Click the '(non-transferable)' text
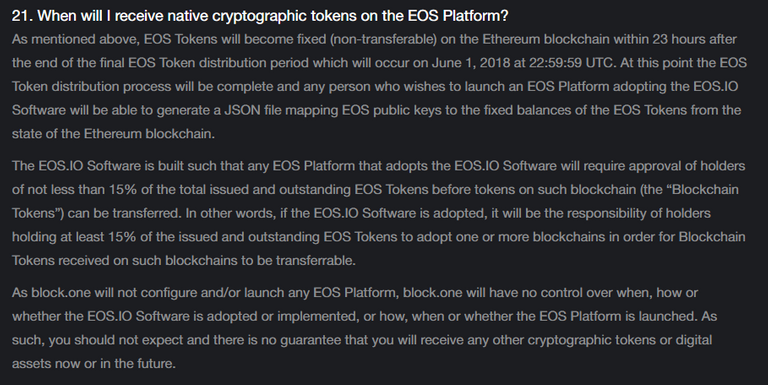Image resolution: width=768 pixels, height=385 pixels. [x=383, y=39]
